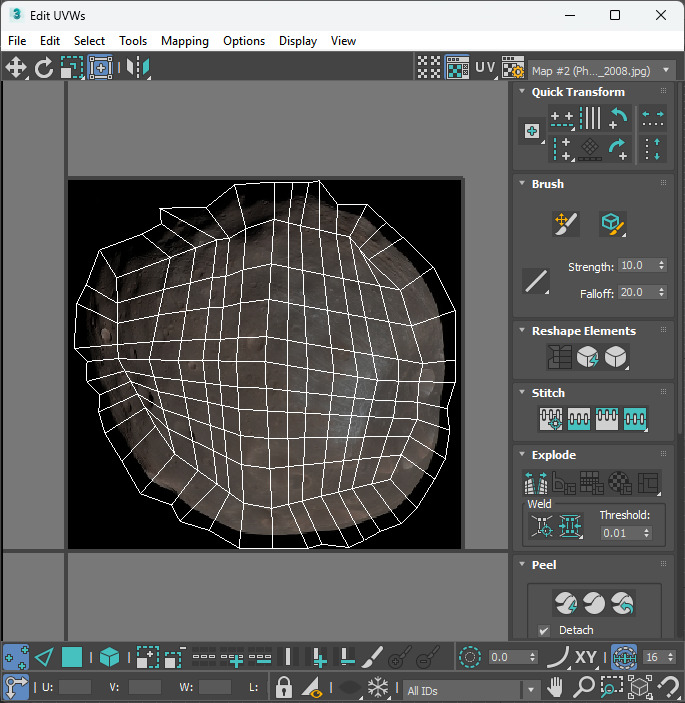Image resolution: width=685 pixels, height=703 pixels.
Task: Click the Quick Peel icon
Action: [x=566, y=603]
